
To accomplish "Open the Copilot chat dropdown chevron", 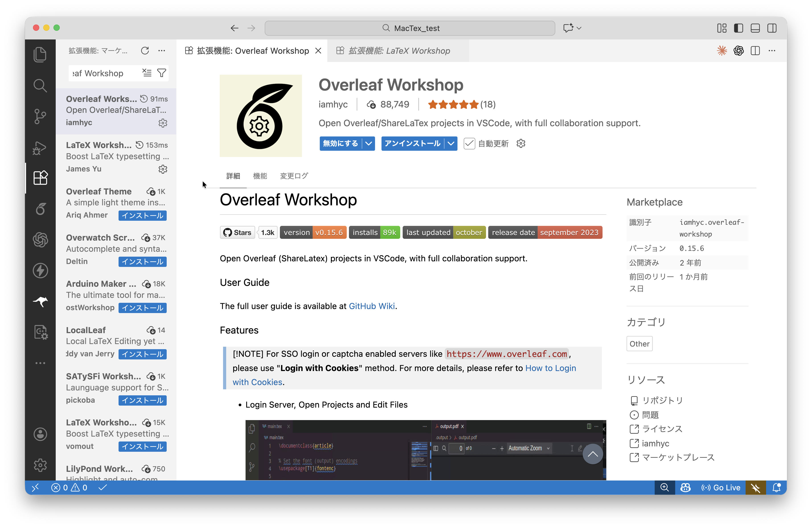I will point(579,28).
